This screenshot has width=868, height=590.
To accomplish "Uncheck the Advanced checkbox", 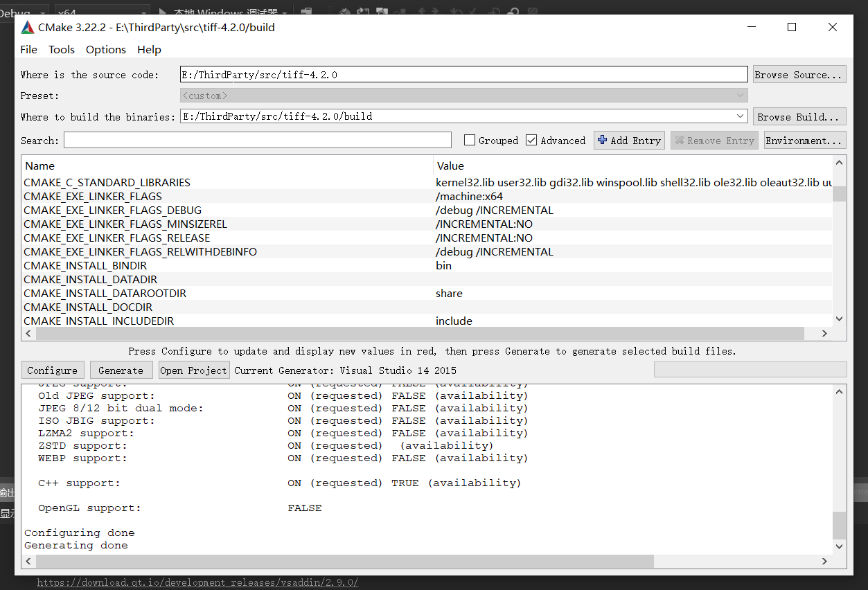I will 531,141.
